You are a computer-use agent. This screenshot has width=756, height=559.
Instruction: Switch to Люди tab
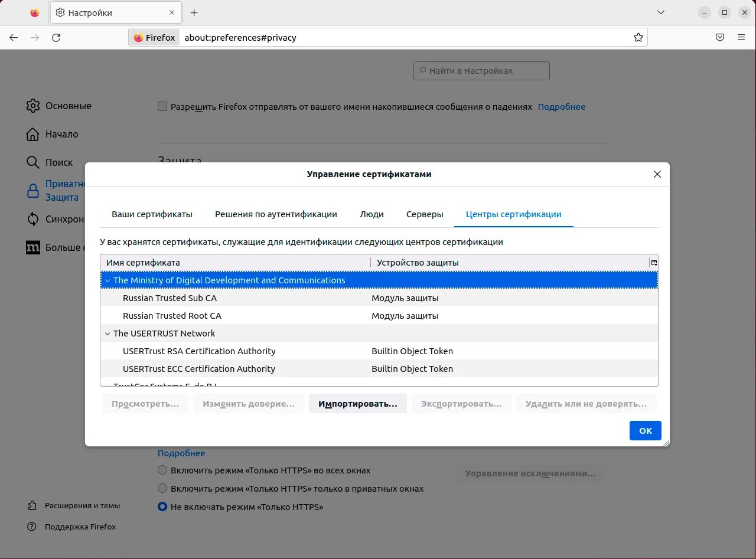tap(372, 214)
